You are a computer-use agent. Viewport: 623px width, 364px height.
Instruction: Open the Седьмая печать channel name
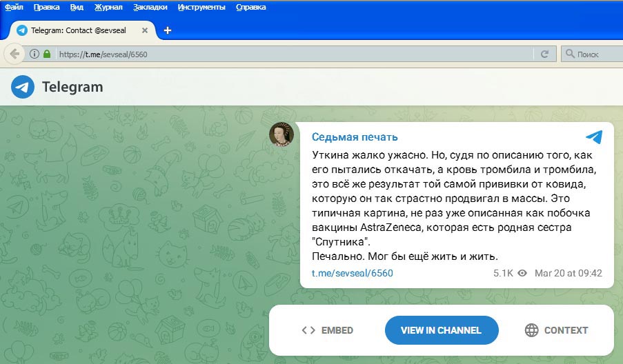tap(355, 137)
